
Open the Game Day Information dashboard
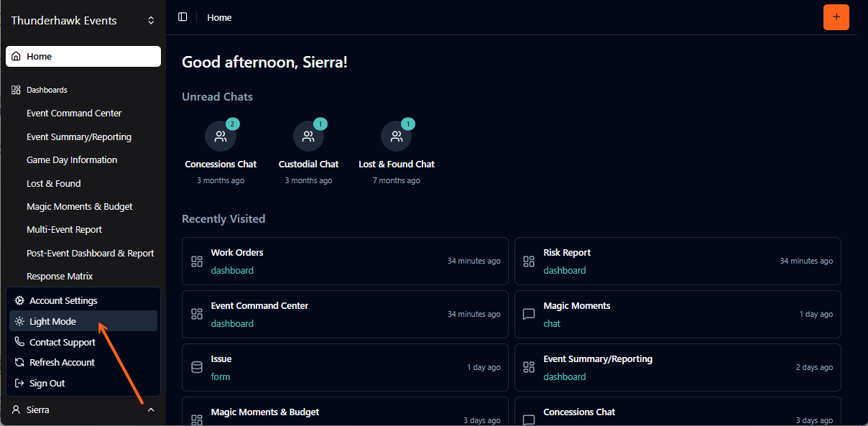72,159
